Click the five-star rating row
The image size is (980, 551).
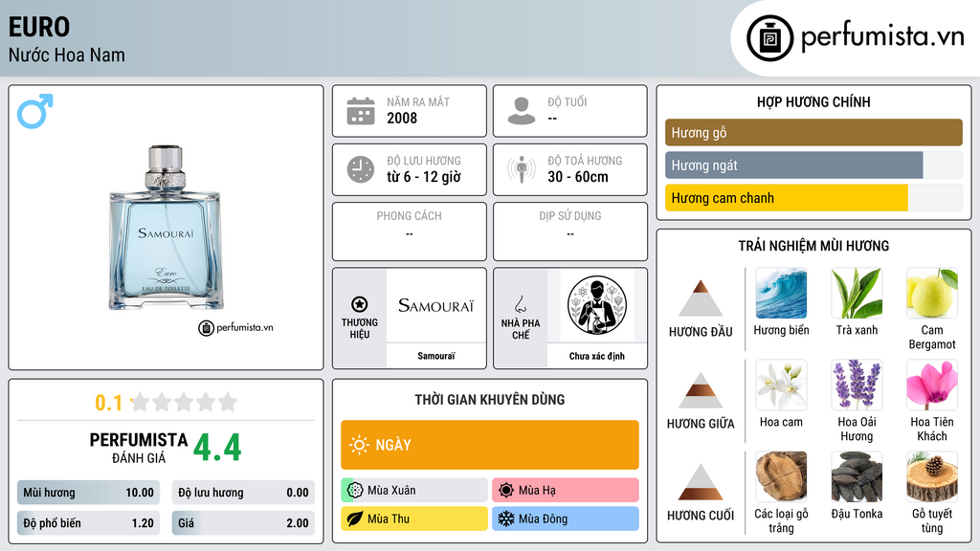click(x=184, y=402)
